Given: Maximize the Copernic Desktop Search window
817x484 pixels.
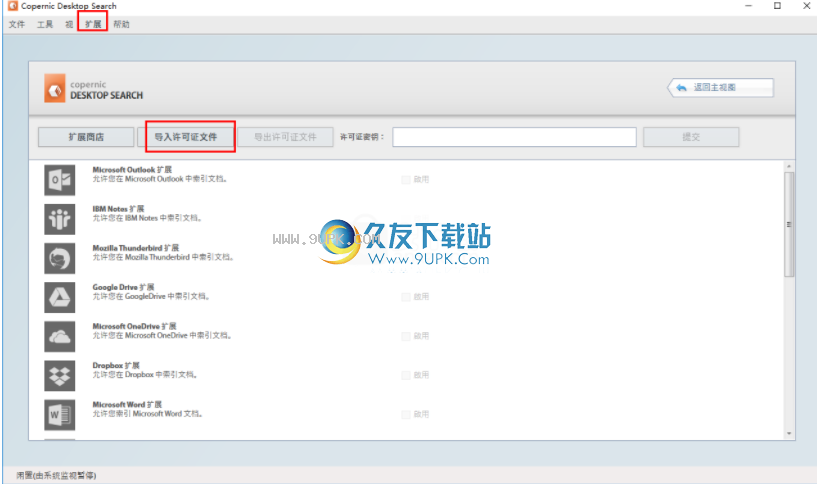Looking at the screenshot, I should (x=777, y=6).
